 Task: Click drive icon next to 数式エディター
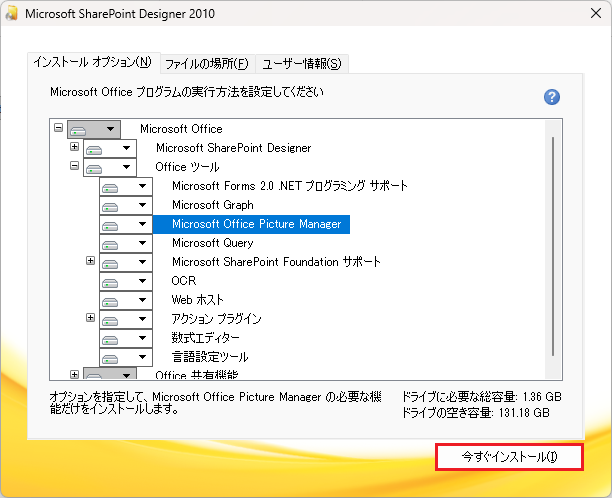click(x=112, y=338)
